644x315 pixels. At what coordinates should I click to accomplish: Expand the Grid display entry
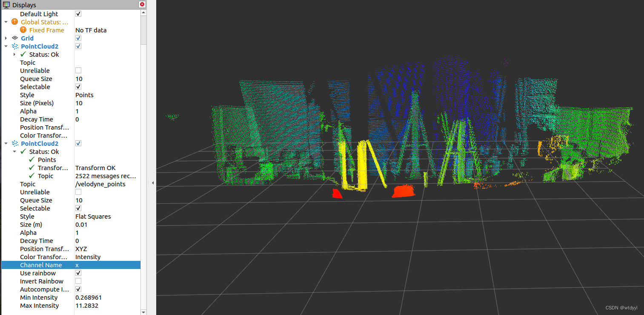6,38
